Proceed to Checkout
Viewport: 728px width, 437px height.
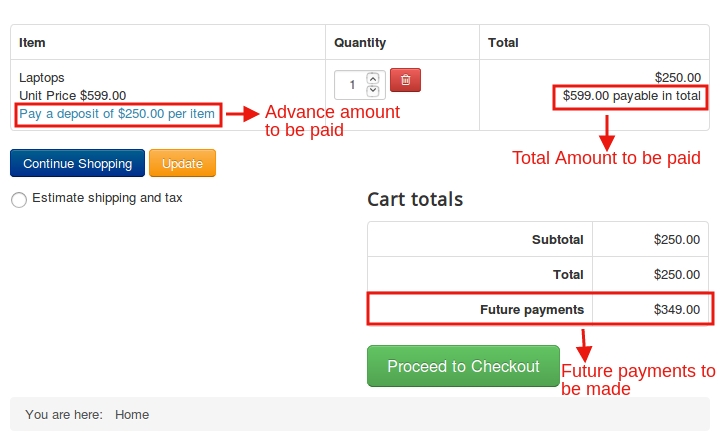click(463, 366)
